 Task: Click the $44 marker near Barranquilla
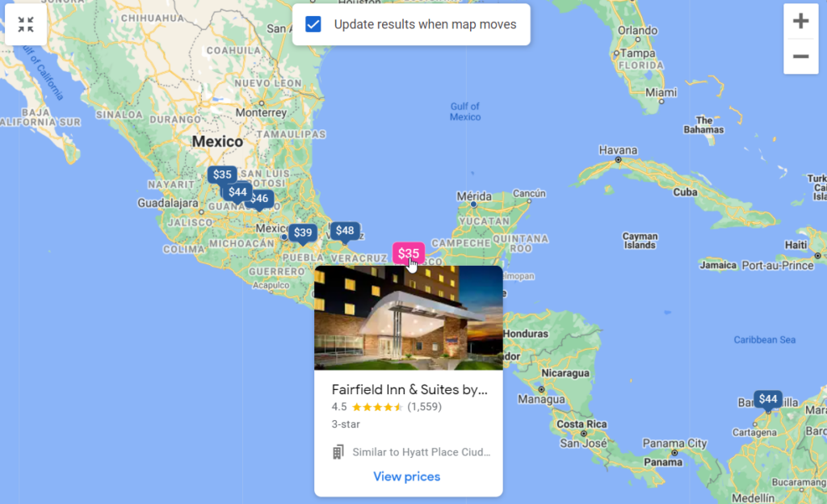click(x=768, y=400)
